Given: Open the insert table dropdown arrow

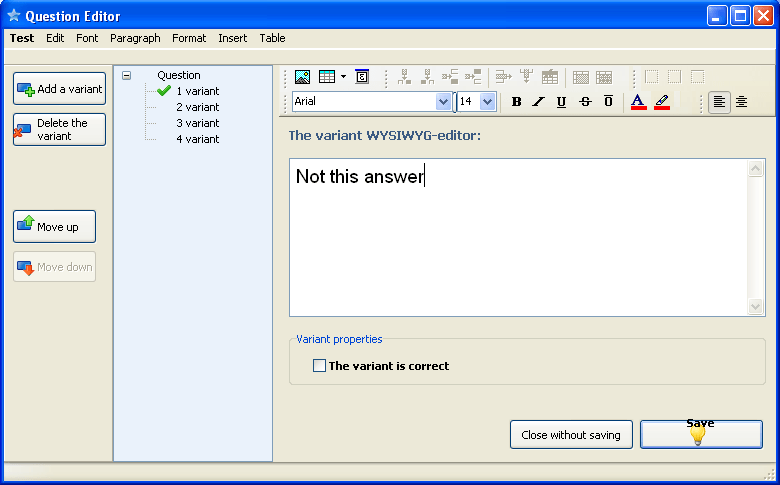Looking at the screenshot, I should coord(343,77).
